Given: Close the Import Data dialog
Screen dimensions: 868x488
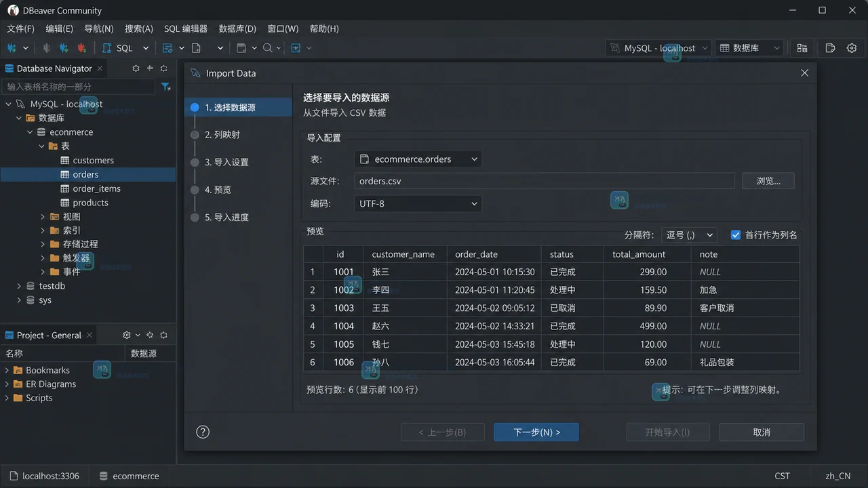Looking at the screenshot, I should (x=804, y=73).
